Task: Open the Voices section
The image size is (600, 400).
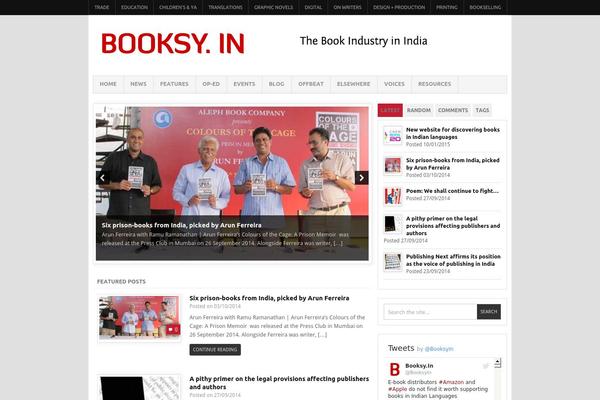Action: click(395, 84)
